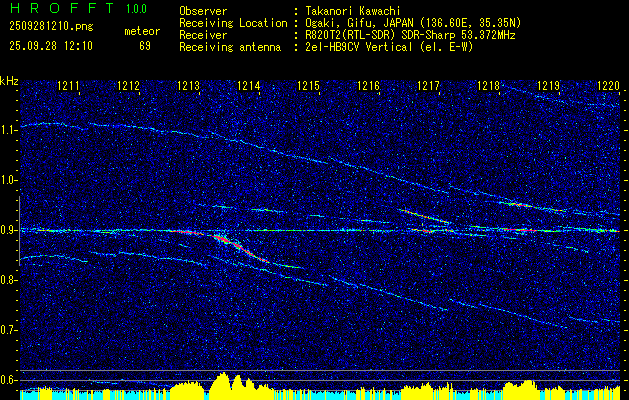Image resolution: width=629 pixels, height=400 pixels.
Task: Click the 0.8 frequency axis label
Action: (8, 280)
